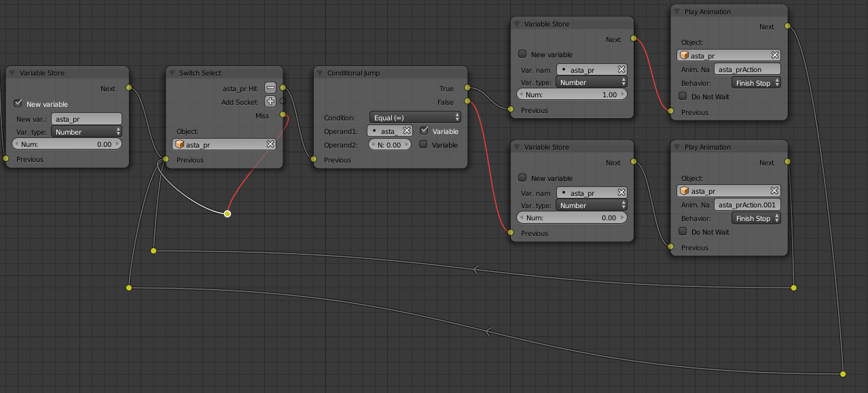Collapse the Conditional Jump node header triangle
This screenshot has height=393, width=868.
pyautogui.click(x=319, y=73)
